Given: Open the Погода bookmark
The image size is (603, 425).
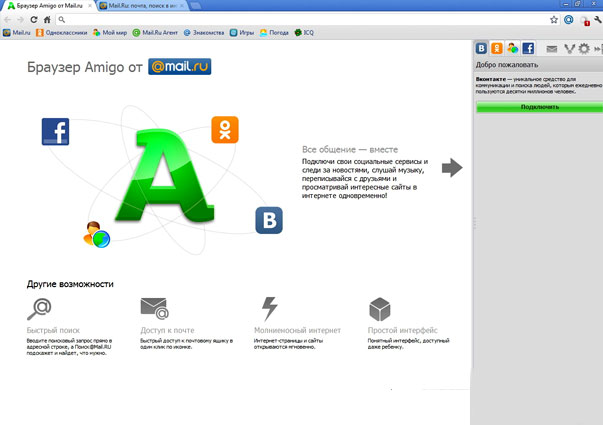Looking at the screenshot, I should pos(274,33).
